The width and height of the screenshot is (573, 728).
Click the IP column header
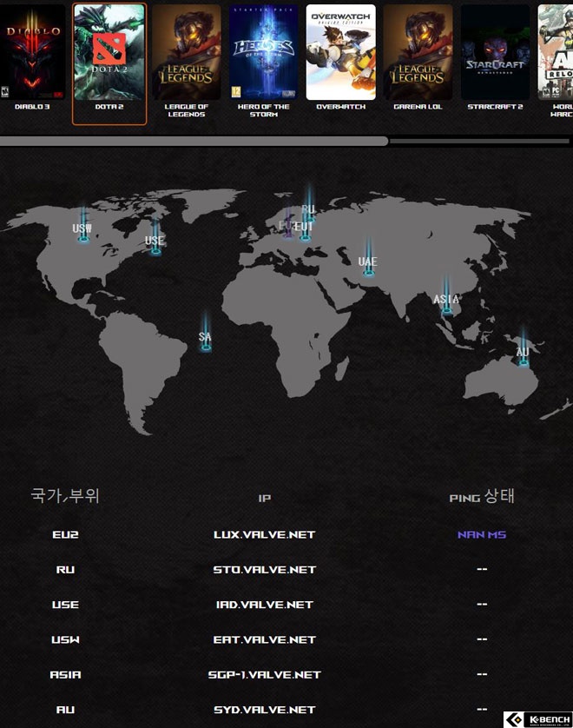pos(265,498)
